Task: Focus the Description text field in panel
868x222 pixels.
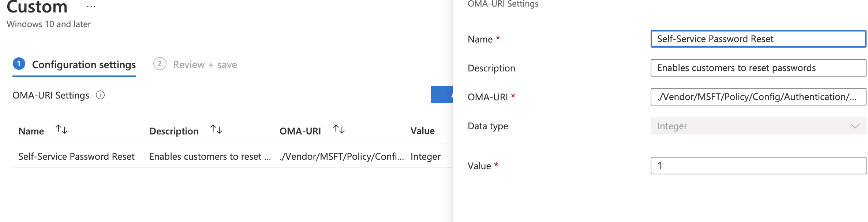Action: pos(757,68)
